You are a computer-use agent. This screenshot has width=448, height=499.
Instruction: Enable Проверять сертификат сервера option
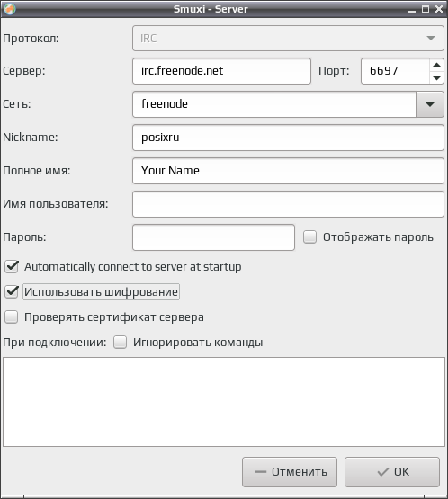click(x=12, y=317)
